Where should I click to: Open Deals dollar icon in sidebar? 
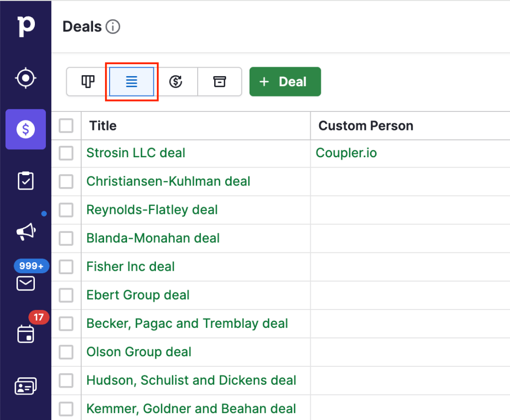coord(26,129)
